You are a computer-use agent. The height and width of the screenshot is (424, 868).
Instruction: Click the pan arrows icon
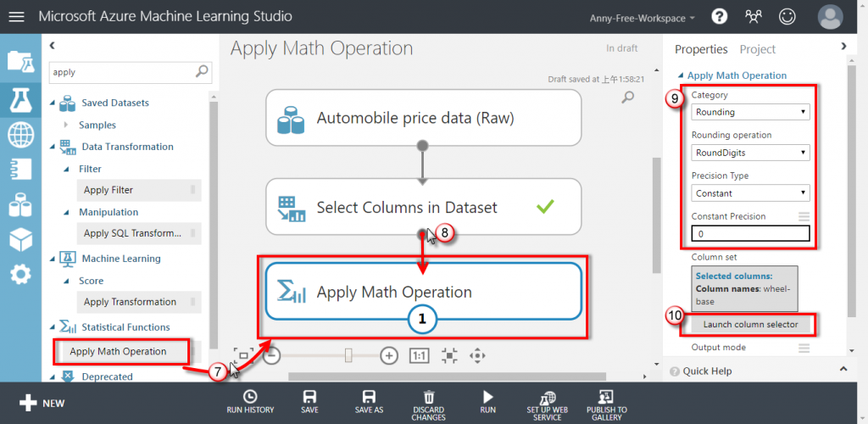pyautogui.click(x=477, y=356)
